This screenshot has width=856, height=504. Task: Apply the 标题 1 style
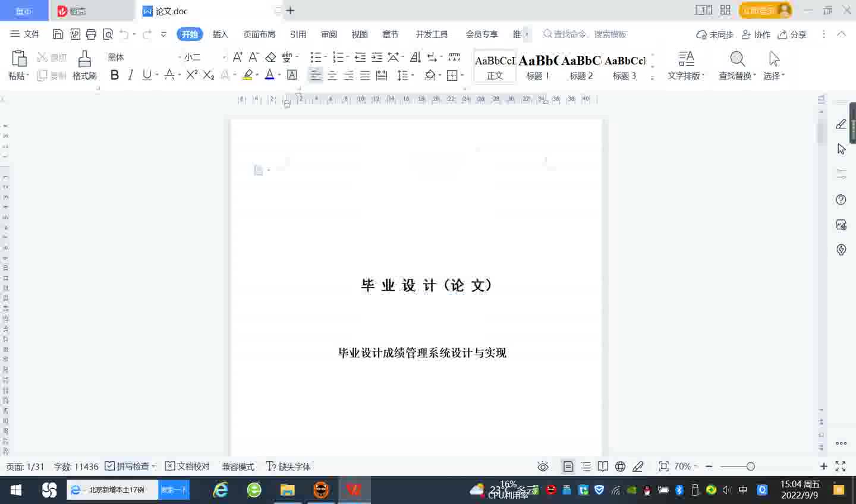(538, 67)
